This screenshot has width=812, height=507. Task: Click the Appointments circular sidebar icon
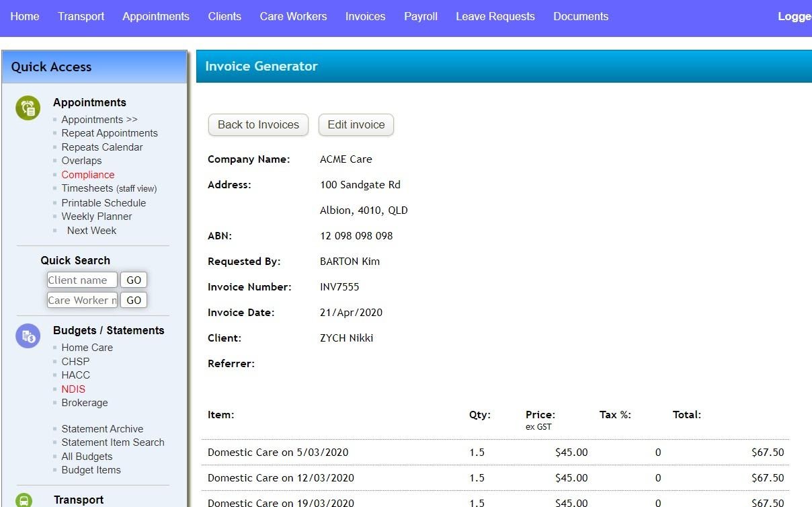pyautogui.click(x=28, y=108)
